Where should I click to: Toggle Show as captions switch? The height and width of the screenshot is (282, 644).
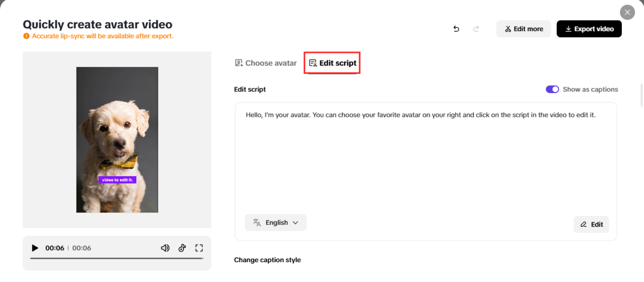pyautogui.click(x=552, y=89)
